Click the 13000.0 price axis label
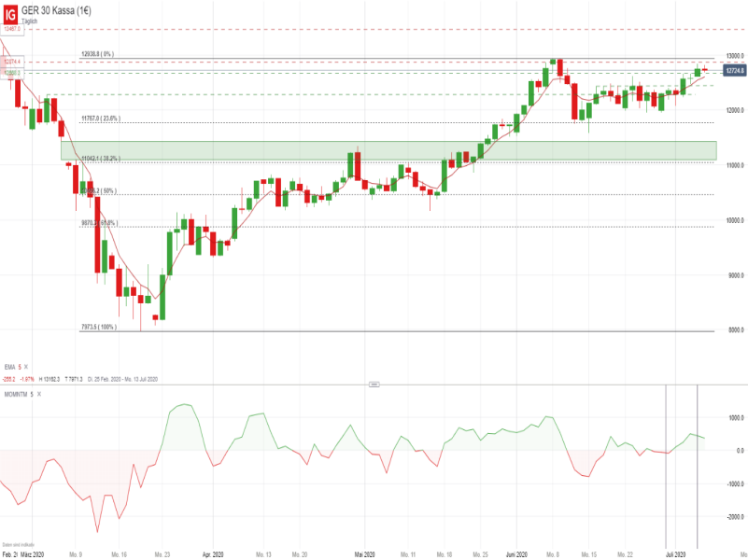This screenshot has height=560, width=748. (735, 56)
